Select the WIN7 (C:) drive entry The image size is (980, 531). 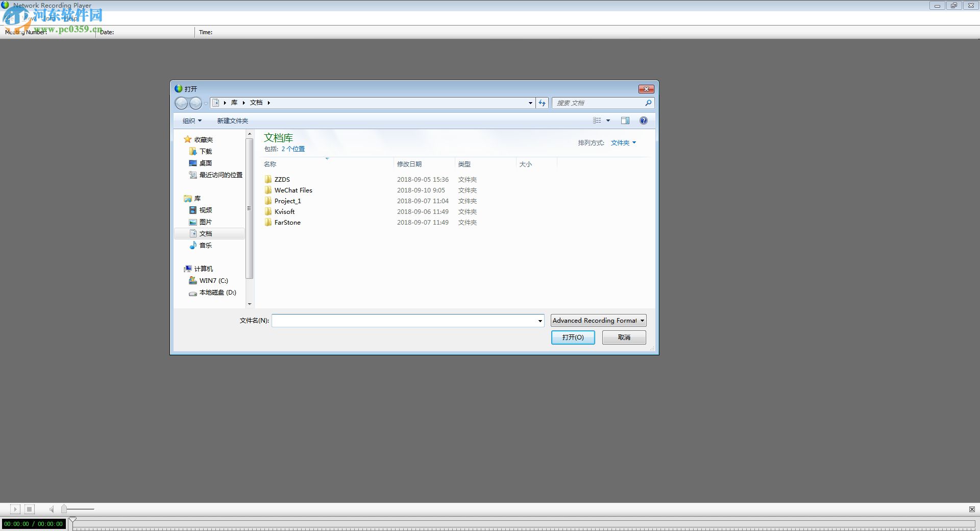pyautogui.click(x=213, y=280)
